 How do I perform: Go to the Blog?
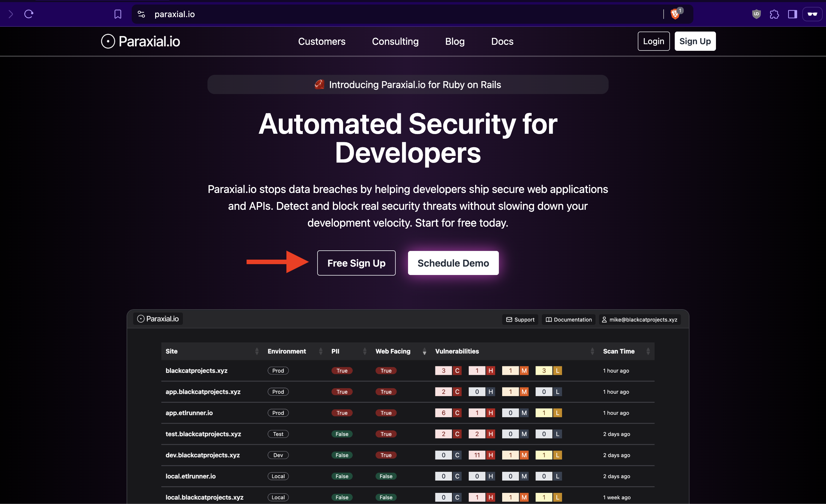pyautogui.click(x=455, y=41)
